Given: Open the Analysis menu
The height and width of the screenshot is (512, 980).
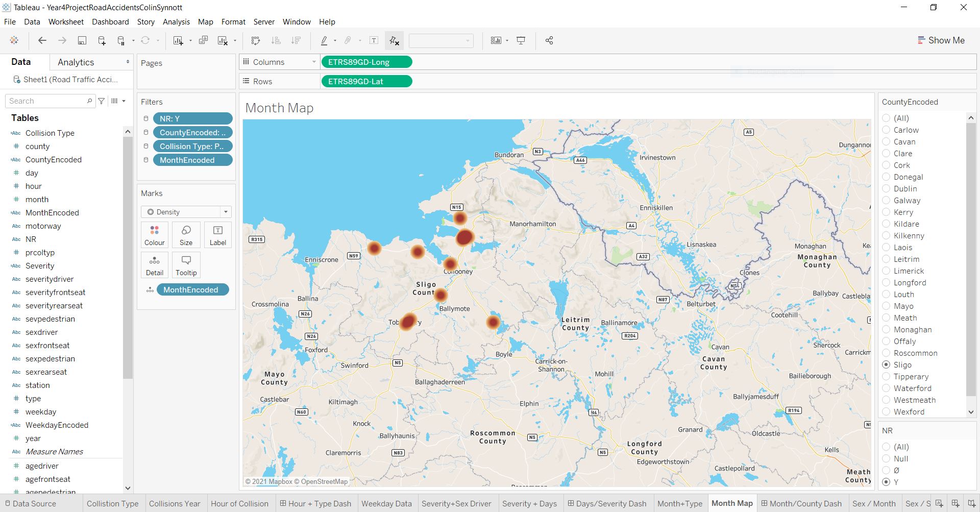Looking at the screenshot, I should pyautogui.click(x=176, y=22).
